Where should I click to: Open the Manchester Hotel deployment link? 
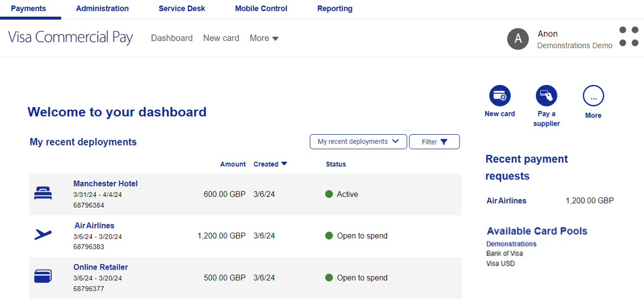105,183
